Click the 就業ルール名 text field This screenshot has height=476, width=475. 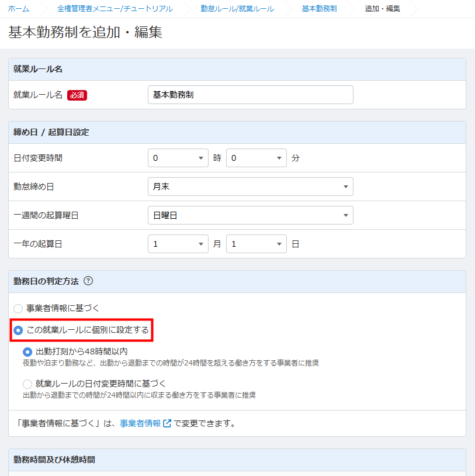pos(250,95)
